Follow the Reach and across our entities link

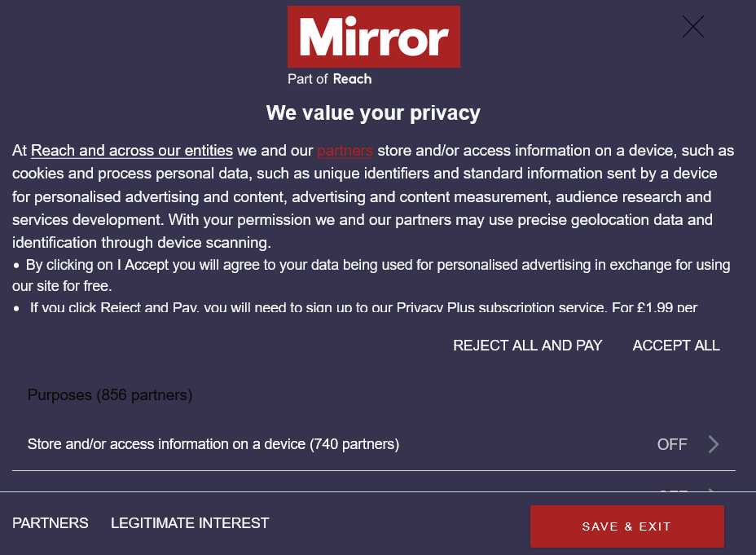[132, 151]
